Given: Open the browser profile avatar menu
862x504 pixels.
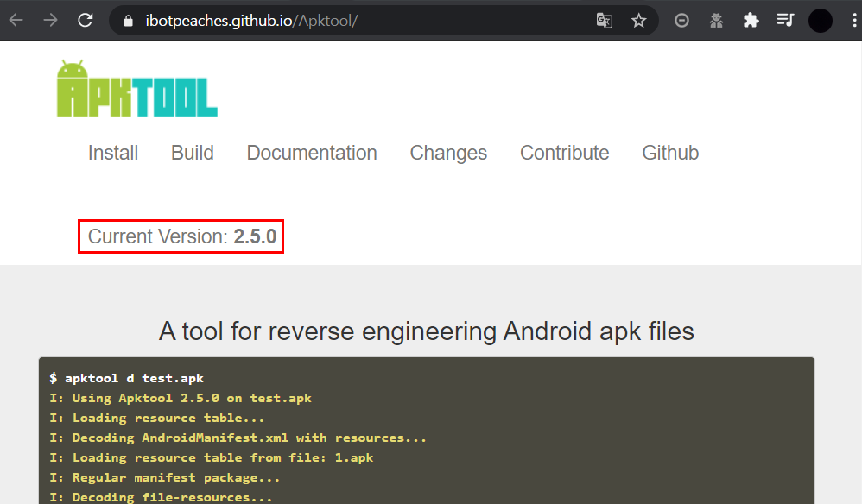Looking at the screenshot, I should [819, 19].
